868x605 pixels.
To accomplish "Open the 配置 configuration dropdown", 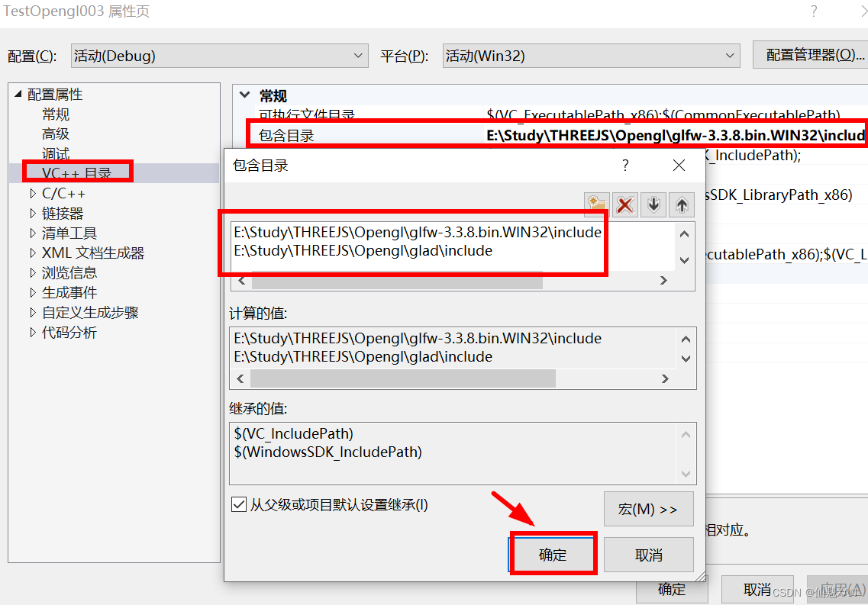I will coord(357,55).
